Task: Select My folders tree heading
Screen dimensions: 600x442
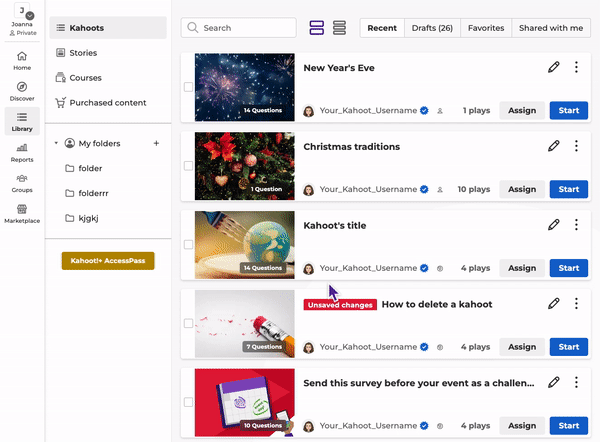Action: (99, 143)
